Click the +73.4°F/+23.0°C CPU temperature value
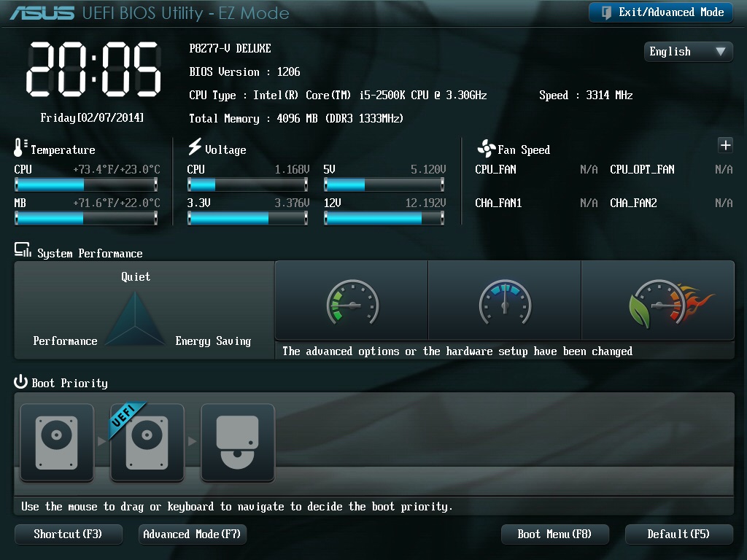 pos(117,169)
